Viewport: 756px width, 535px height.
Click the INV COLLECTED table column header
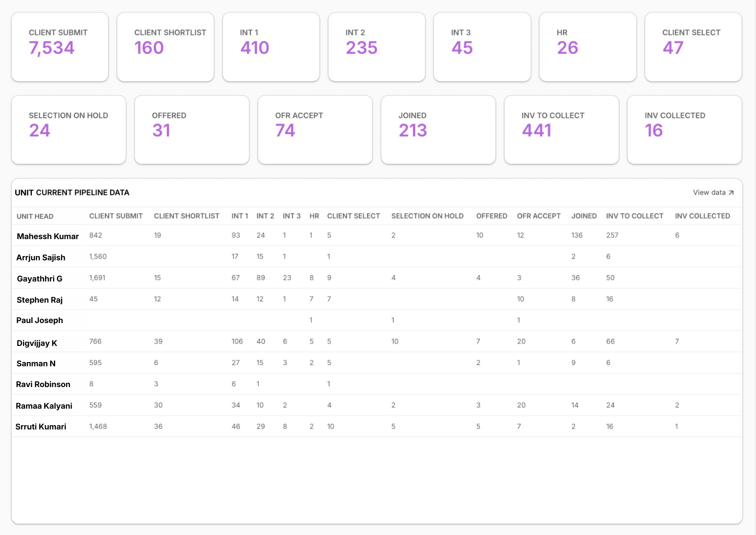coord(703,216)
